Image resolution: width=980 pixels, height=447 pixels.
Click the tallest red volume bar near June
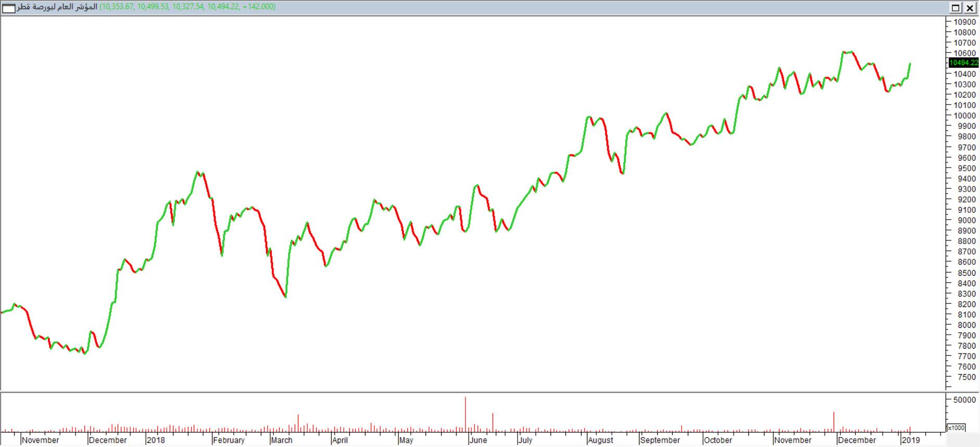coord(466,415)
